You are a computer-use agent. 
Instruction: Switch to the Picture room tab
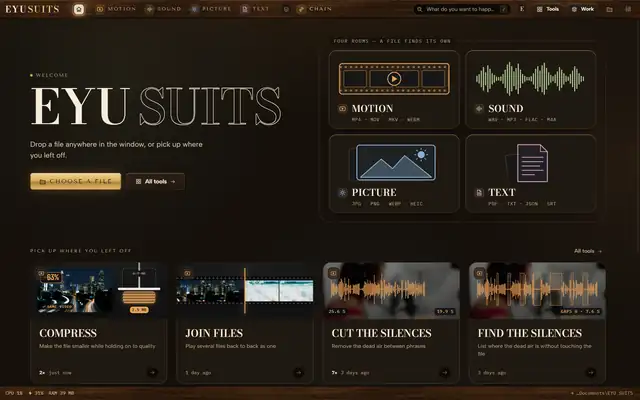tap(211, 9)
